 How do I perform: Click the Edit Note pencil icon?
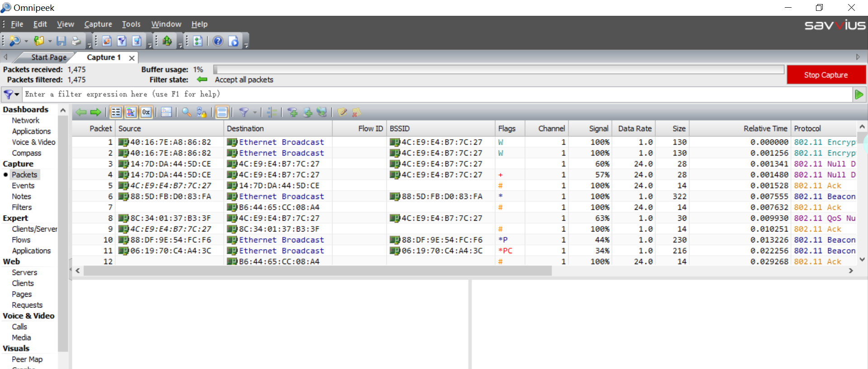point(342,112)
